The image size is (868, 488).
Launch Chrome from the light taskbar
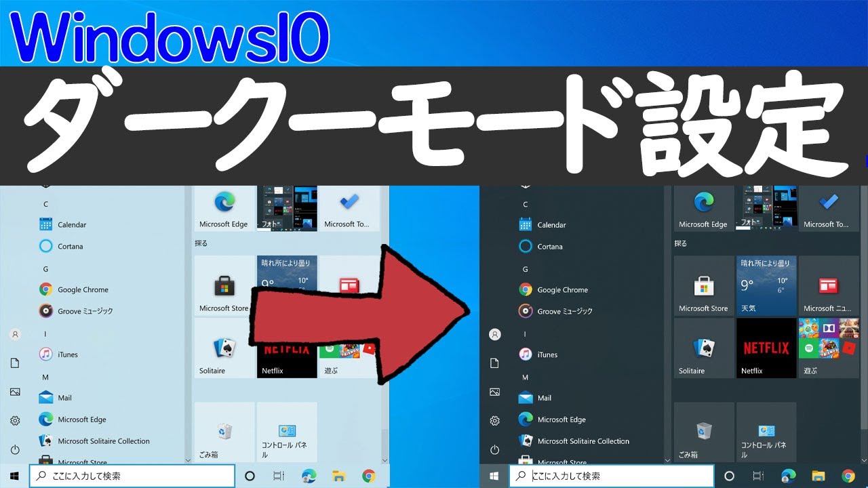368,476
